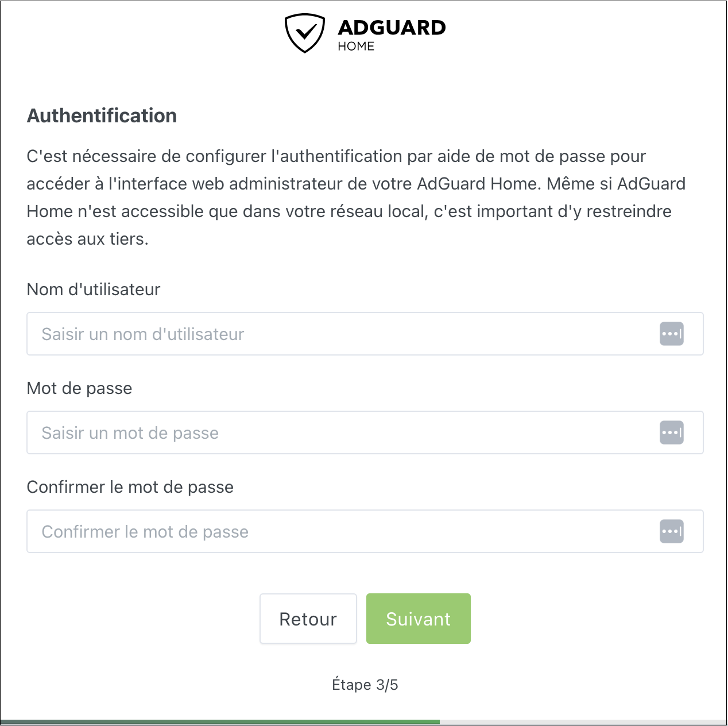Click the AdGuard shield checkmark logo
728x726 pixels.
304,33
